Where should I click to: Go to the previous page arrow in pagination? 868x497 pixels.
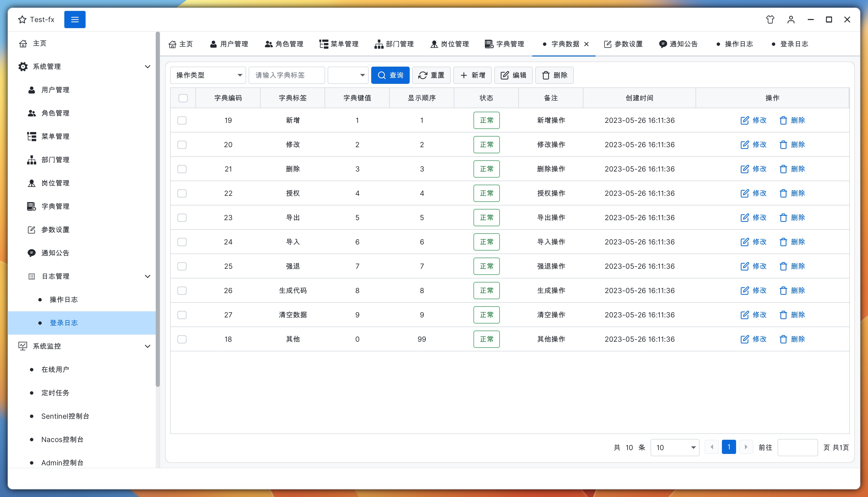coord(712,447)
